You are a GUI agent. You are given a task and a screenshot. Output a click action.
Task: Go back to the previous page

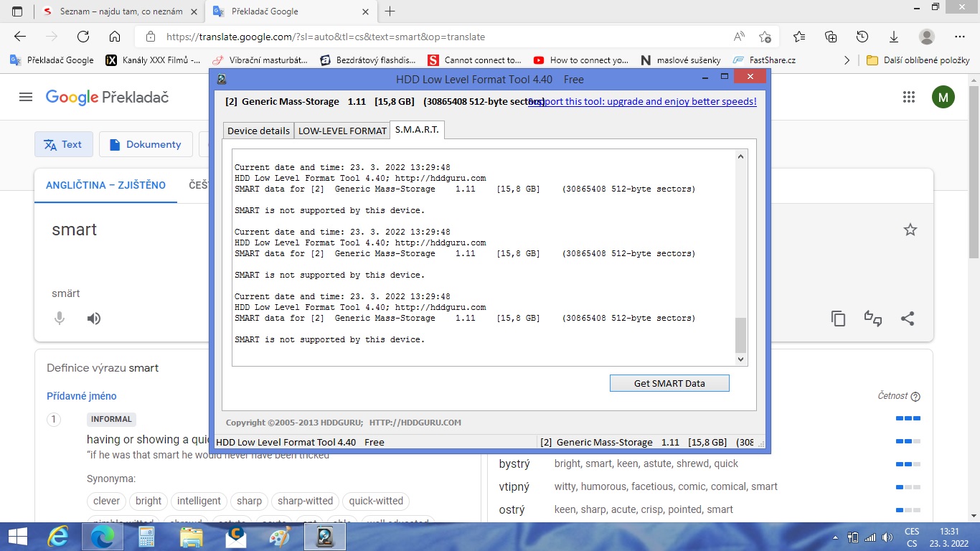click(x=20, y=37)
